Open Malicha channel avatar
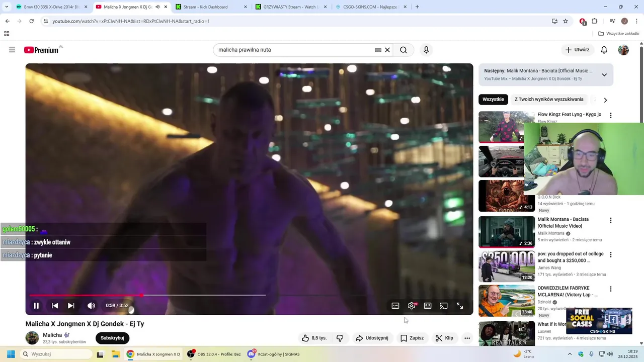The height and width of the screenshot is (362, 644). point(32,338)
